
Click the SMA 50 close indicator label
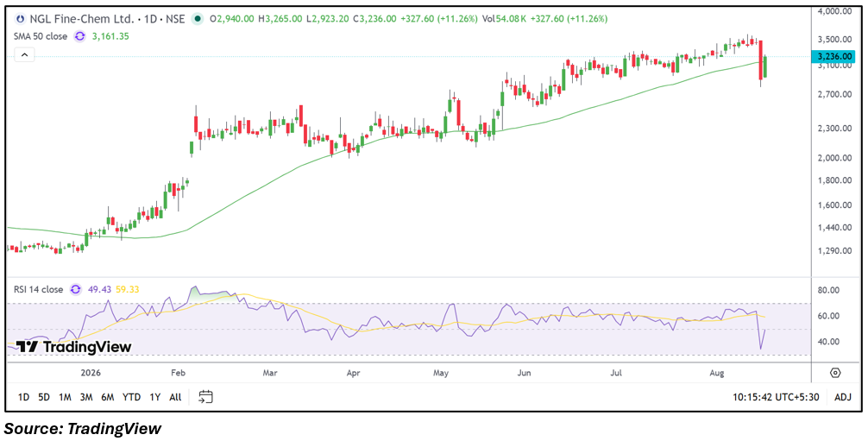[41, 36]
